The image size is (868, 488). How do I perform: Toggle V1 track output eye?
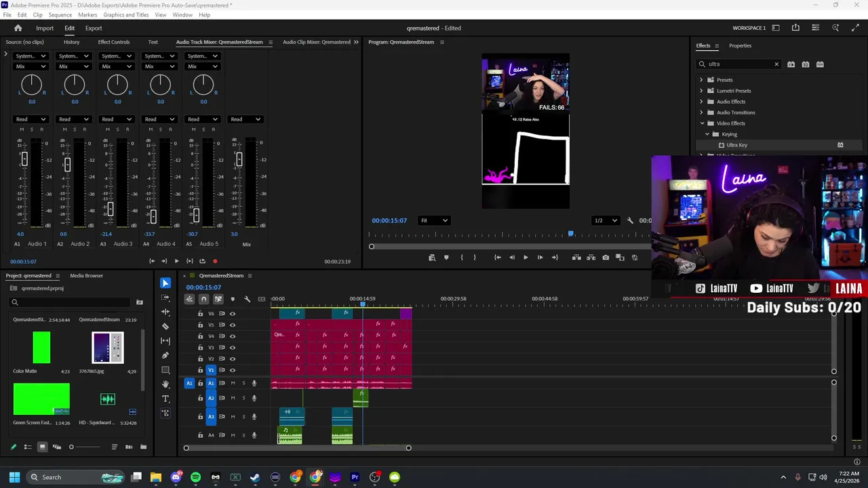(233, 370)
